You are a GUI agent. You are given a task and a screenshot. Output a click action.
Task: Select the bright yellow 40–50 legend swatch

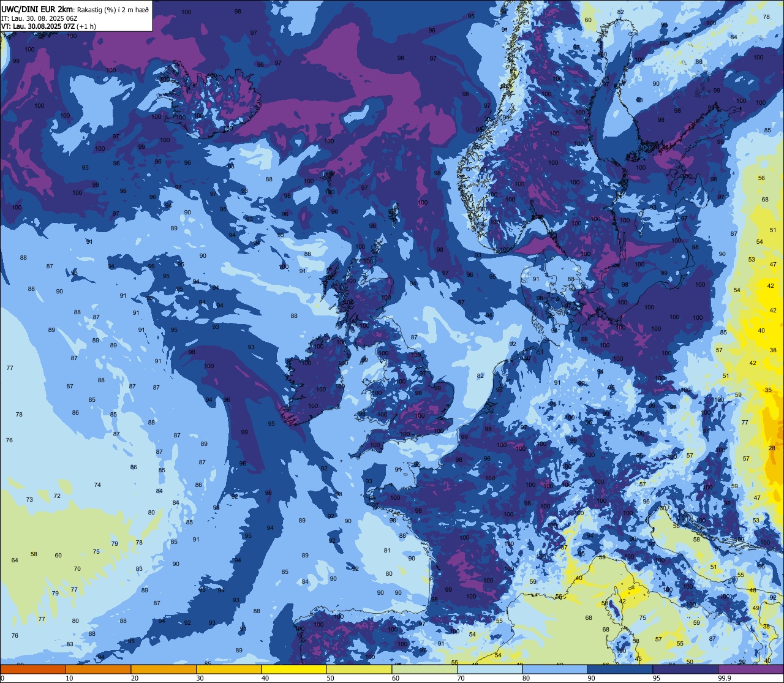[x=294, y=669]
